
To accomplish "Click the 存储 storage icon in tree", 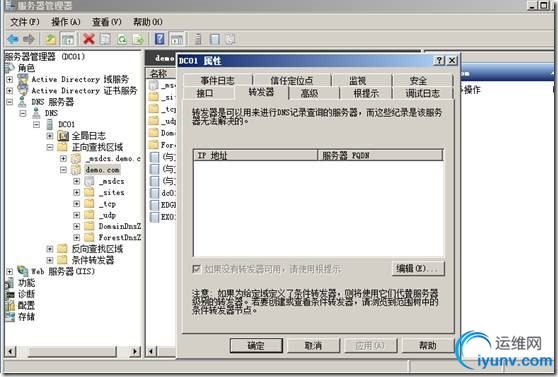I will (10, 316).
